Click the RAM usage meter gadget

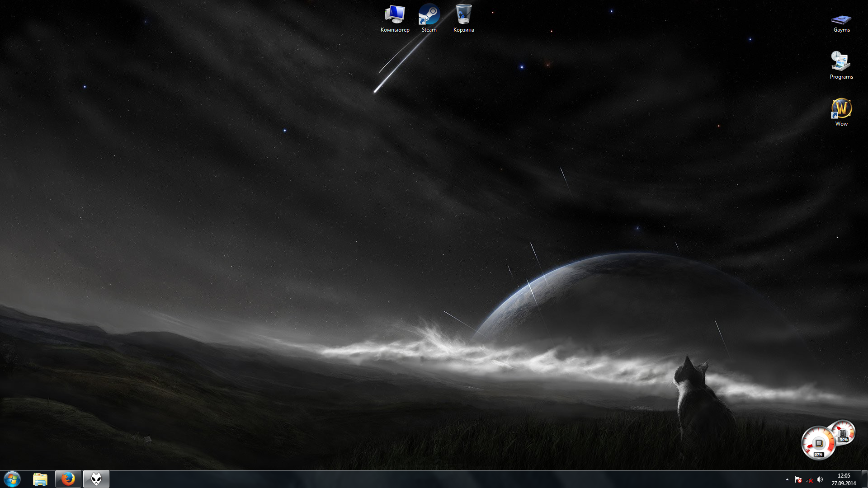844,432
